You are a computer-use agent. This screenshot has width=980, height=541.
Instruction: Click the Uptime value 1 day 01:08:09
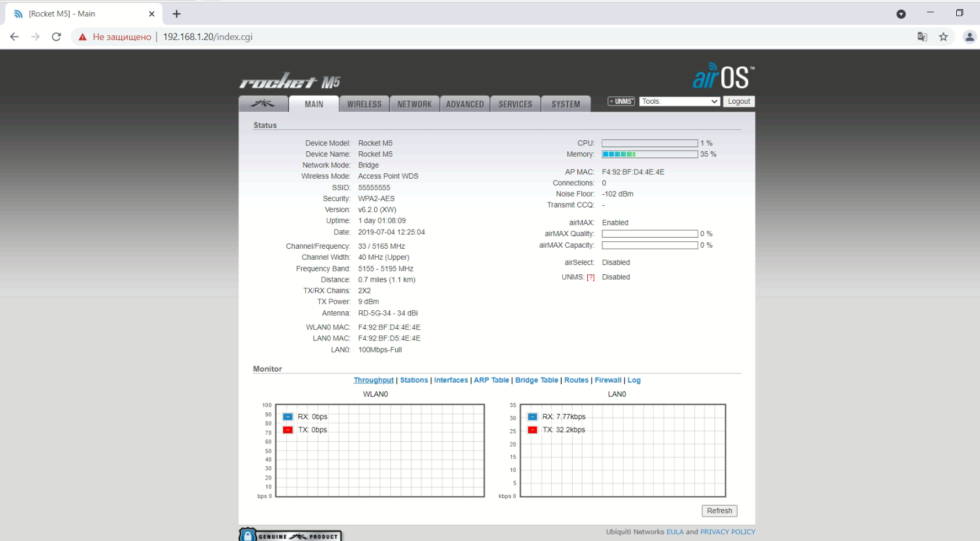click(382, 221)
